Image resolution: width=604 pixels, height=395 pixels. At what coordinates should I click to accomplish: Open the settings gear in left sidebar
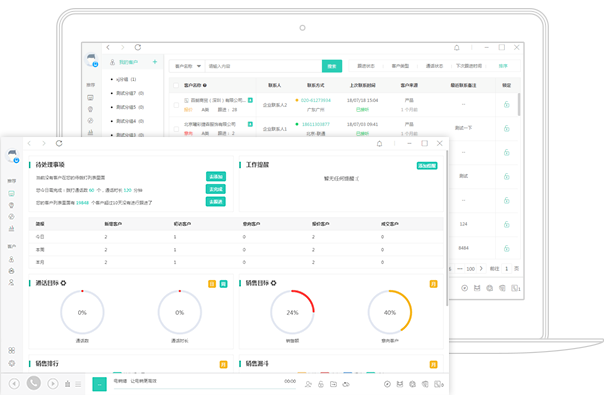click(12, 363)
